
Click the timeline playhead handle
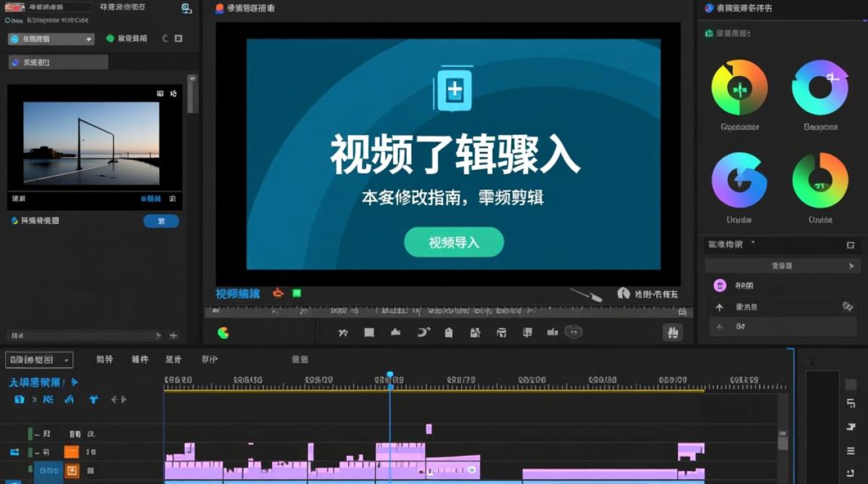(x=390, y=375)
